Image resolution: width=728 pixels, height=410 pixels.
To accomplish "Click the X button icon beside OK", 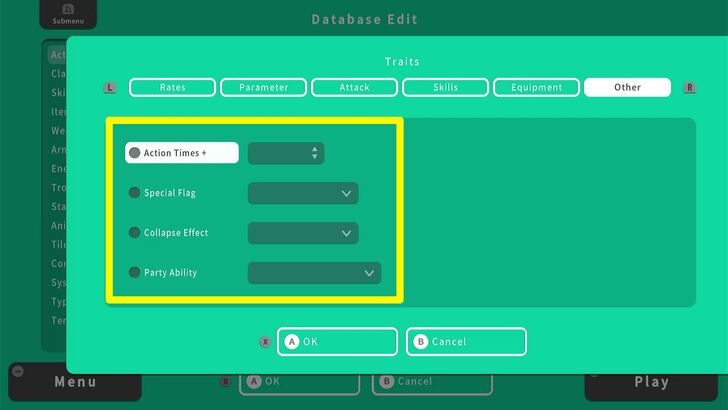I will 265,342.
